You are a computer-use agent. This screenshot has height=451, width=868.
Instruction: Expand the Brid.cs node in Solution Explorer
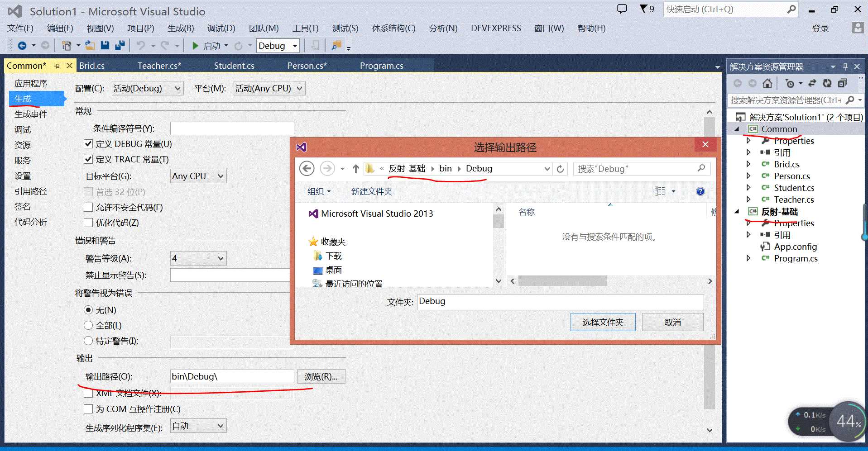748,164
